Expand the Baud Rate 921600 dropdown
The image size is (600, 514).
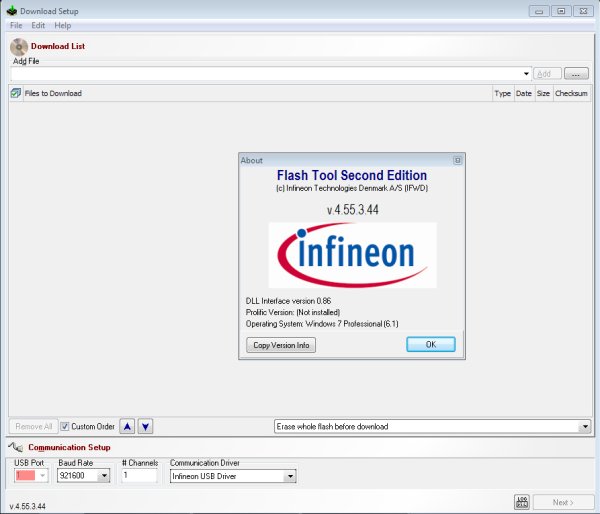104,476
